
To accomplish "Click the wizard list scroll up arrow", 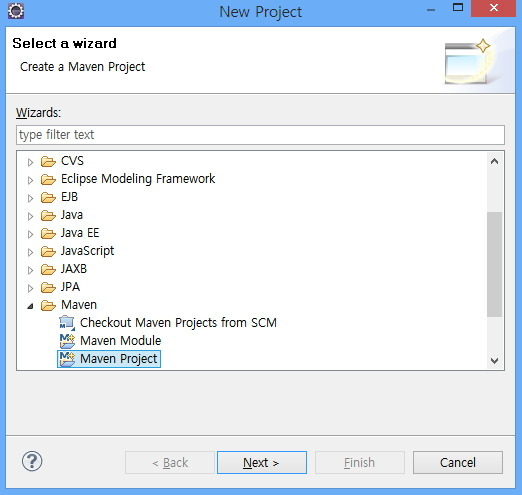I will [x=495, y=162].
